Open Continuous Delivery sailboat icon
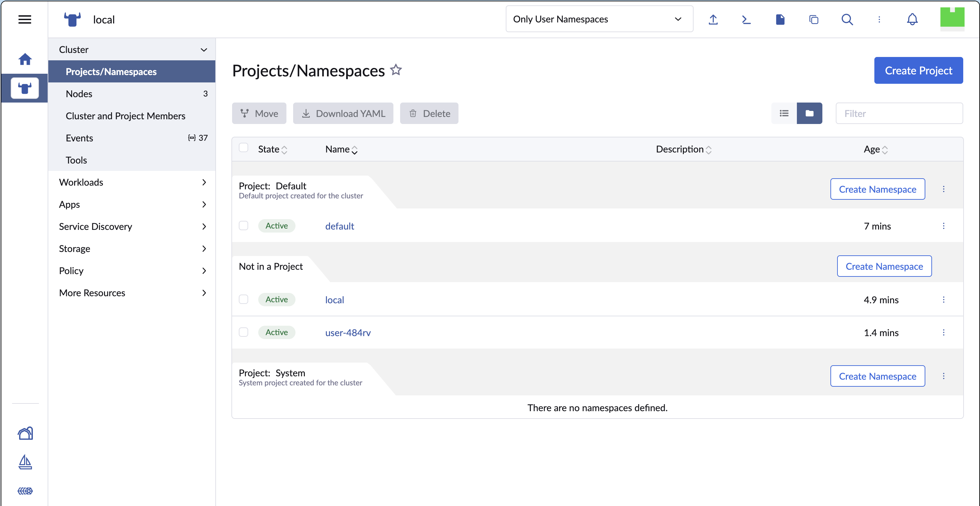This screenshot has height=506, width=980. pyautogui.click(x=25, y=462)
